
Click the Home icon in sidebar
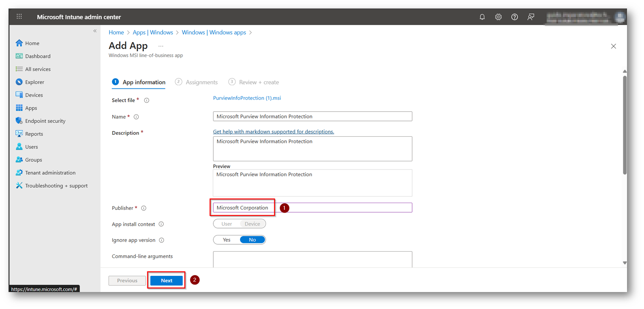[x=19, y=43]
